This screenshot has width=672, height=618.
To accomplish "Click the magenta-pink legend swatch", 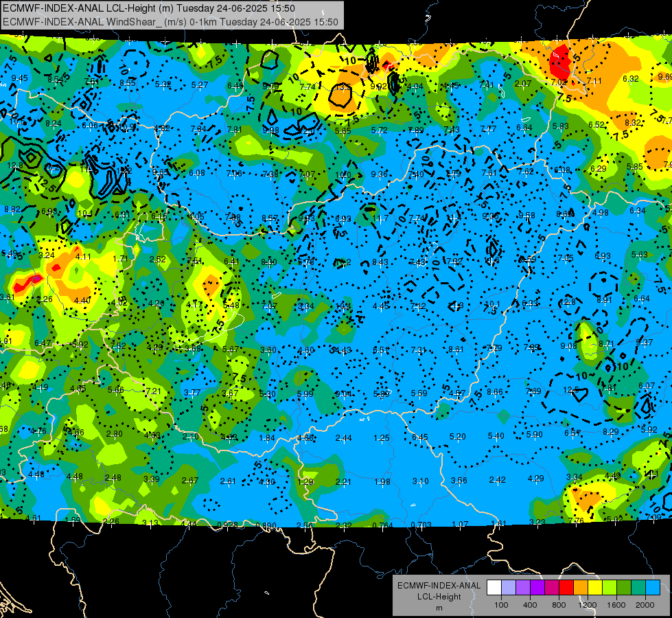I will click(x=552, y=588).
